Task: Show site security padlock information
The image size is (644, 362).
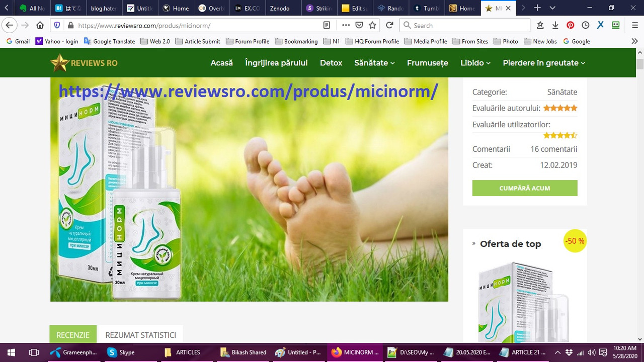Action: 70,25
